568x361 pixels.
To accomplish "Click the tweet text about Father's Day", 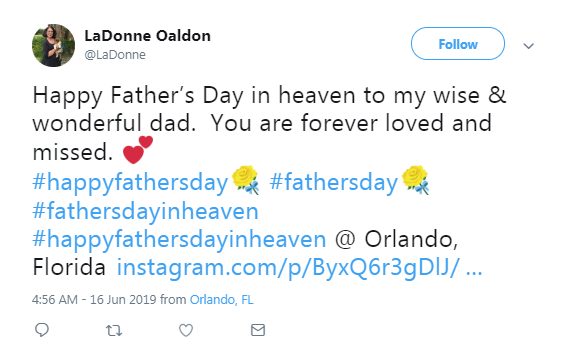I will (x=269, y=123).
